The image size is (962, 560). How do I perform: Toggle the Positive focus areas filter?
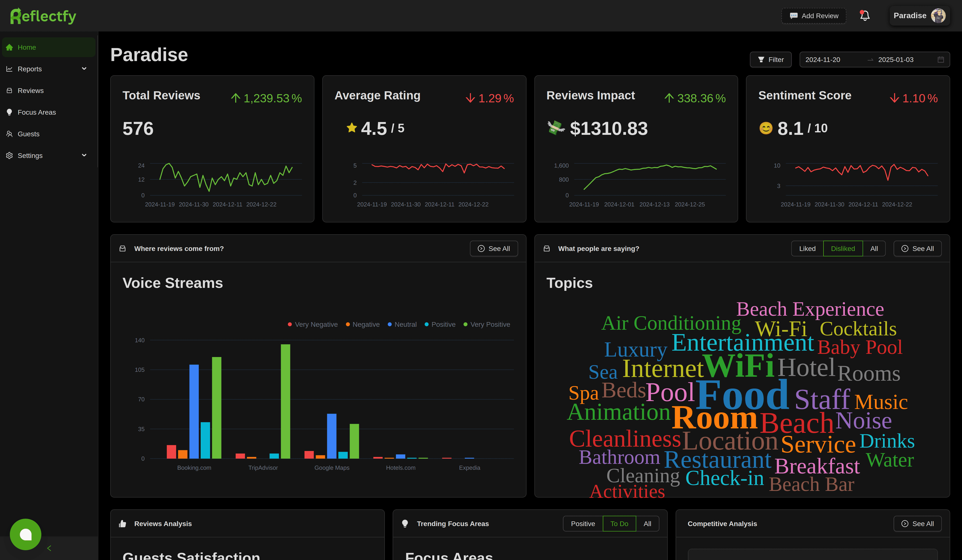(x=582, y=524)
